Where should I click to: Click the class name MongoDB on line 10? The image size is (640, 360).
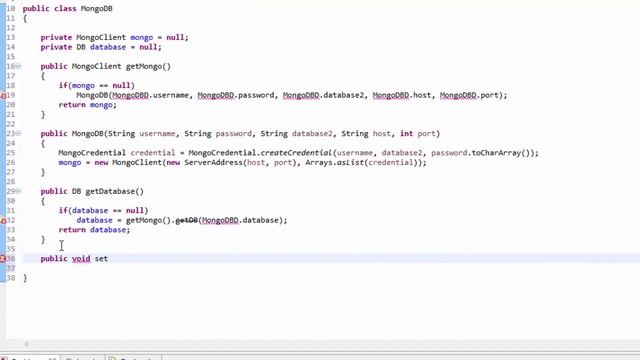pos(97,9)
